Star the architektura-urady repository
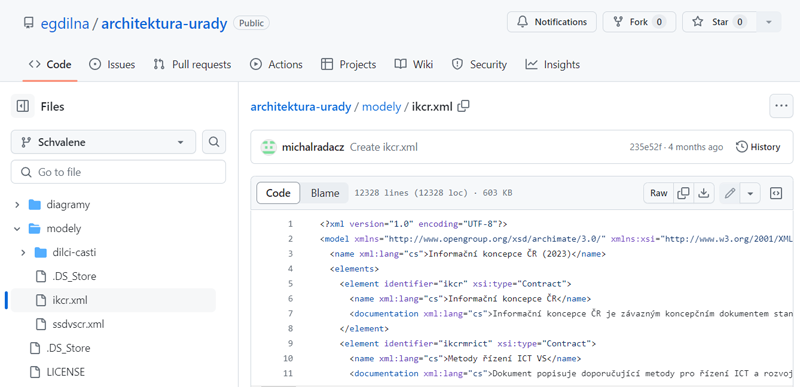 (719, 22)
